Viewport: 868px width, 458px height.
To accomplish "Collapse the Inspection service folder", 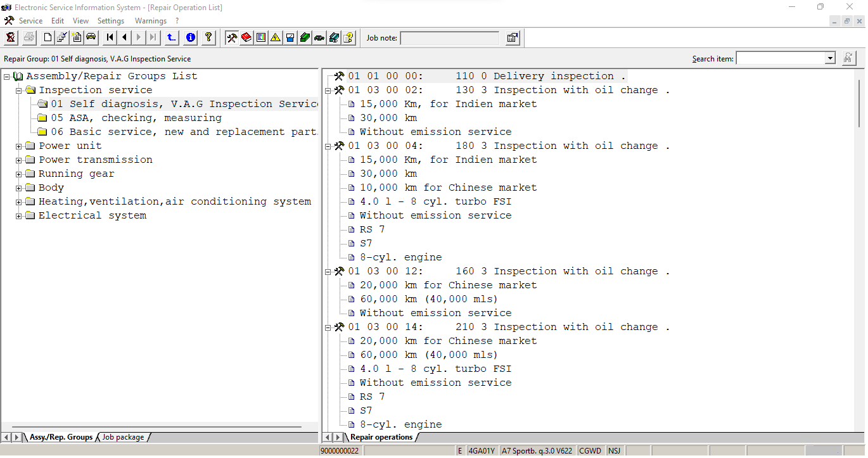I will tap(18, 89).
